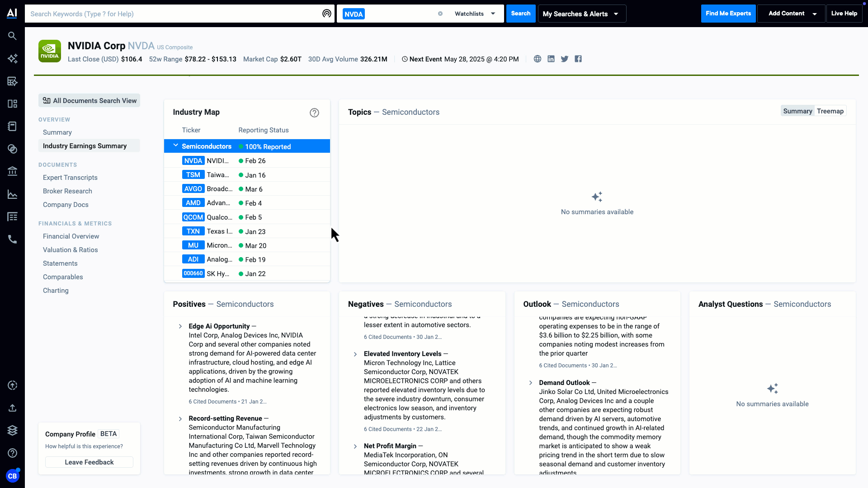Collapse the Semiconductors industry row

176,145
